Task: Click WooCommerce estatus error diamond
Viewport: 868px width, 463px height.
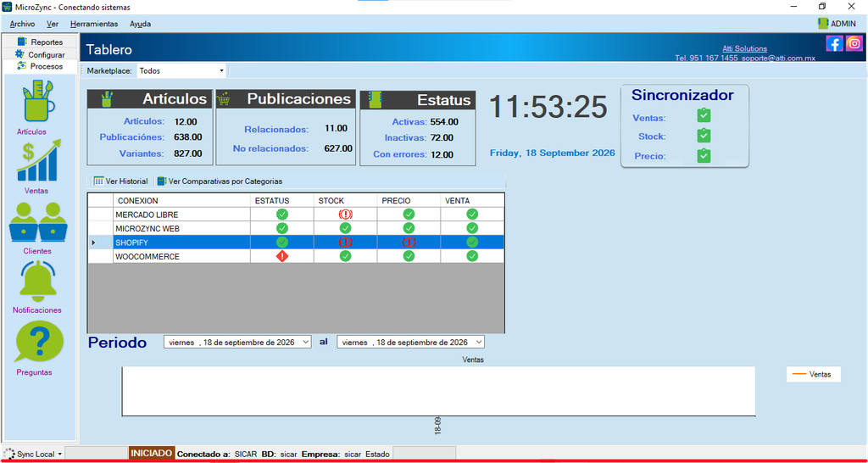Action: click(282, 256)
